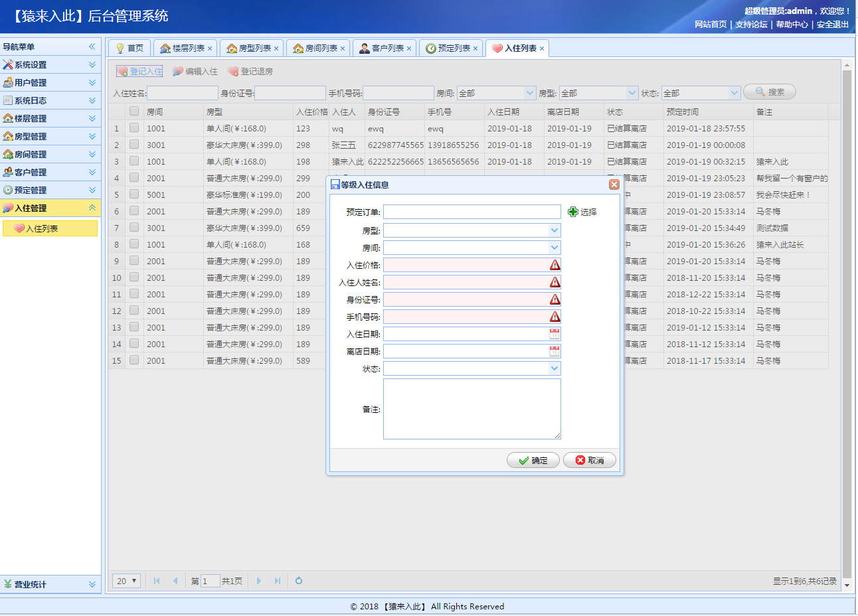Toggle the select-all header checkbox

(x=134, y=112)
